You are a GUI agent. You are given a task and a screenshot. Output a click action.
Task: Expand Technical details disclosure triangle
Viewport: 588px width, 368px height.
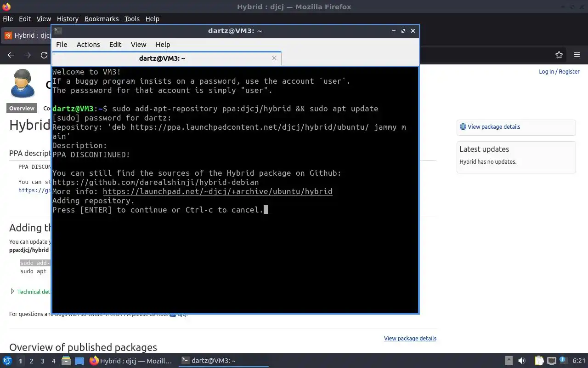coord(13,292)
